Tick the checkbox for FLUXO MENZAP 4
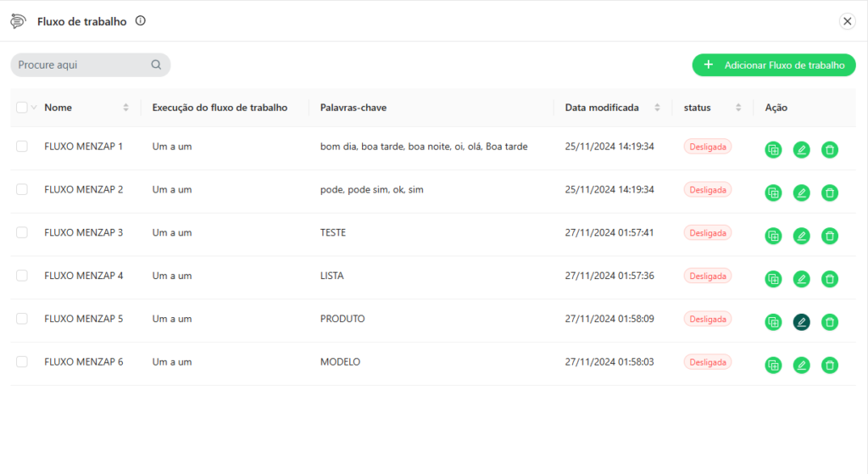 point(21,276)
